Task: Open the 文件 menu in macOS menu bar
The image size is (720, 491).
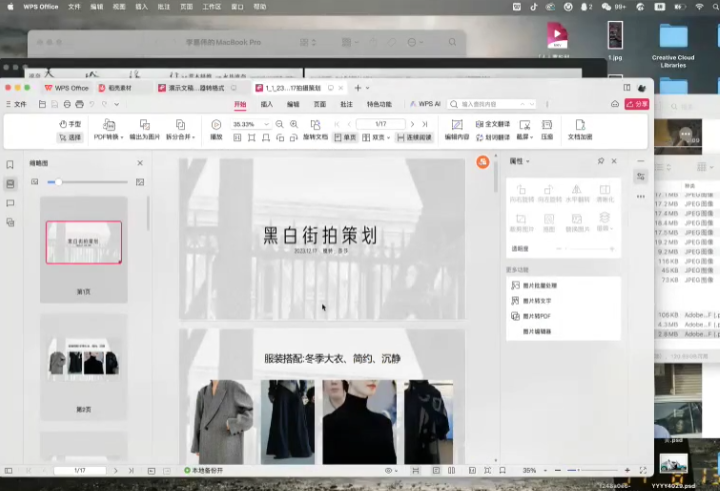Action: click(x=75, y=6)
